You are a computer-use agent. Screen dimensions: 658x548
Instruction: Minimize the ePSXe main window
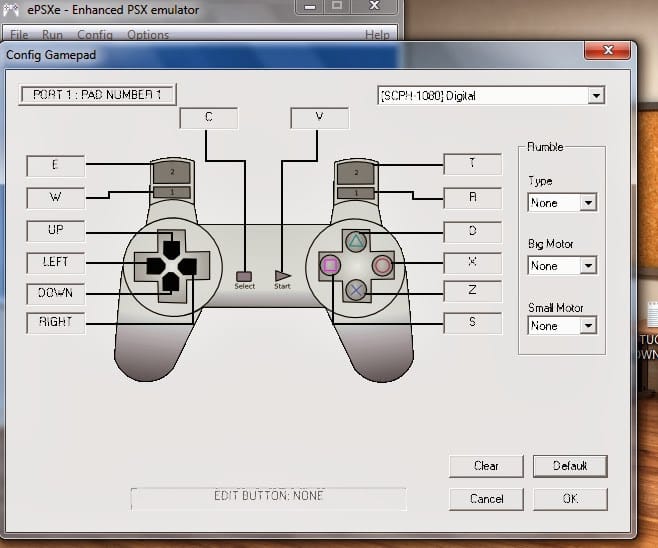[310, 6]
